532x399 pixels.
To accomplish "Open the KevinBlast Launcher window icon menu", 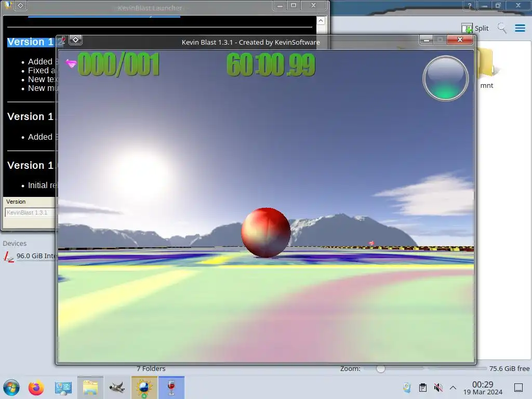I will click(x=7, y=5).
